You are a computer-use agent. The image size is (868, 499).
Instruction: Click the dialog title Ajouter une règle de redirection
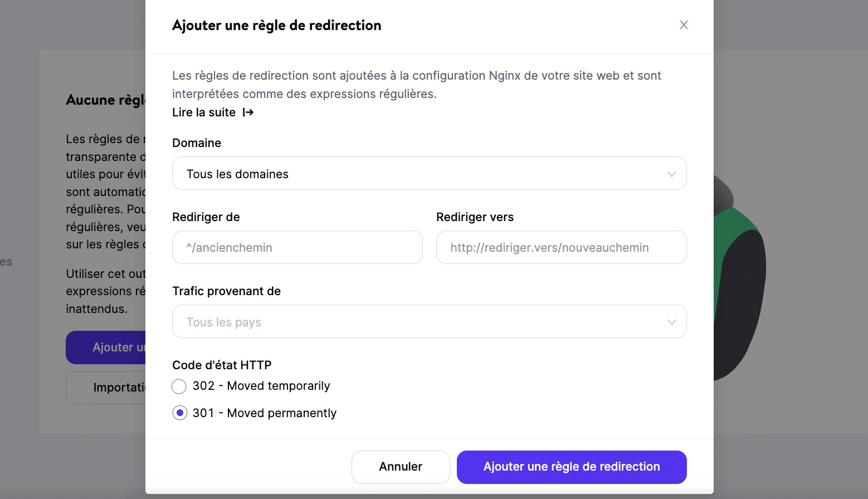click(276, 25)
